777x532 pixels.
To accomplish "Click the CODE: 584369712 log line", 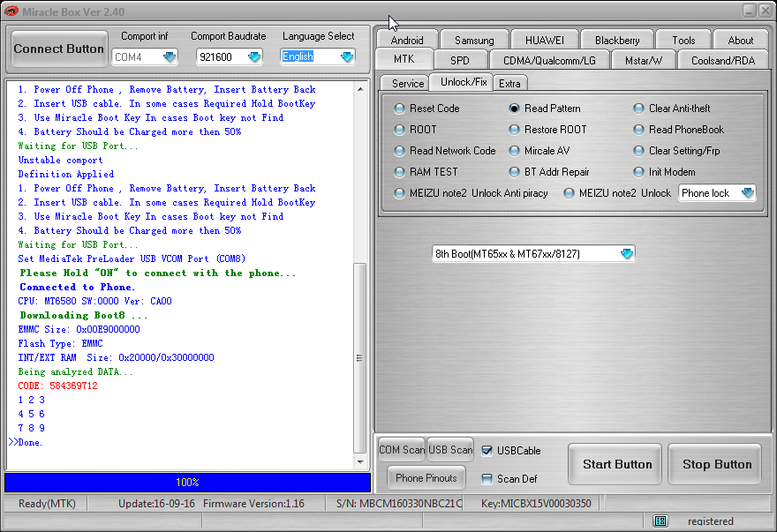I will (x=58, y=386).
